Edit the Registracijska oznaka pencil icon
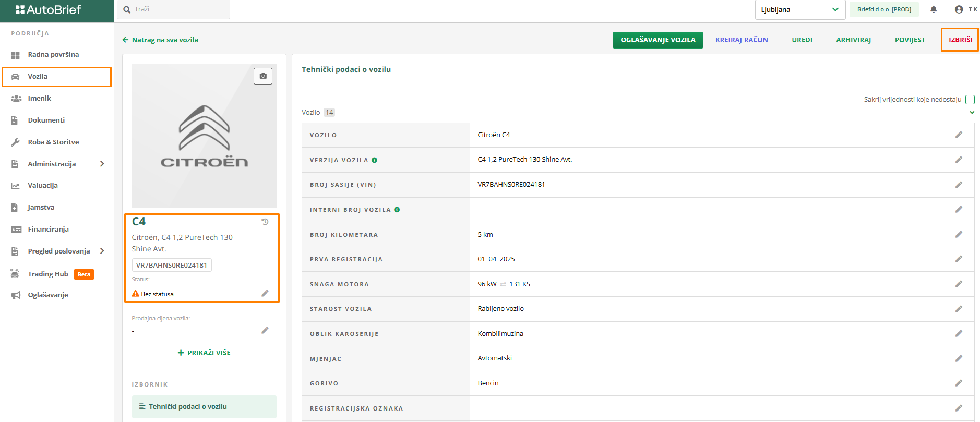 [x=959, y=408]
